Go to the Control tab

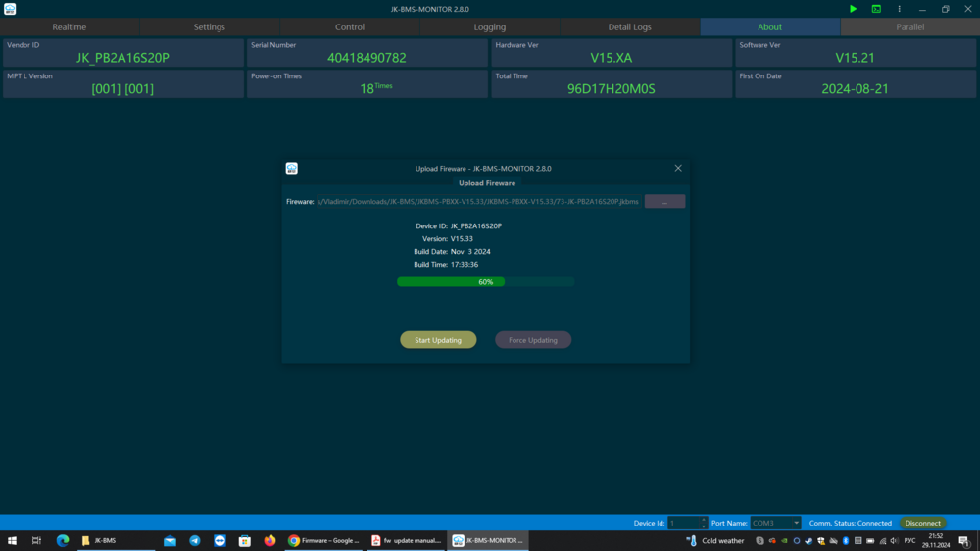coord(350,26)
